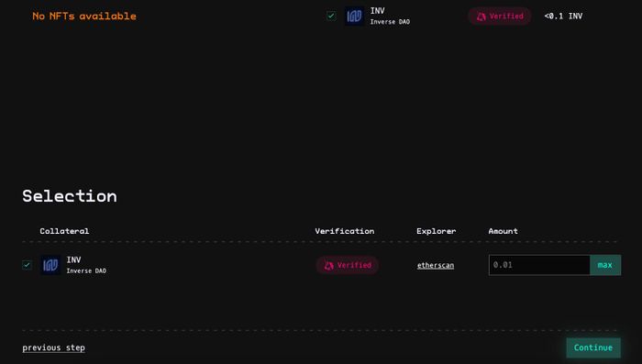The width and height of the screenshot is (642, 364).
Task: Click the Amount column header
Action: (x=503, y=231)
